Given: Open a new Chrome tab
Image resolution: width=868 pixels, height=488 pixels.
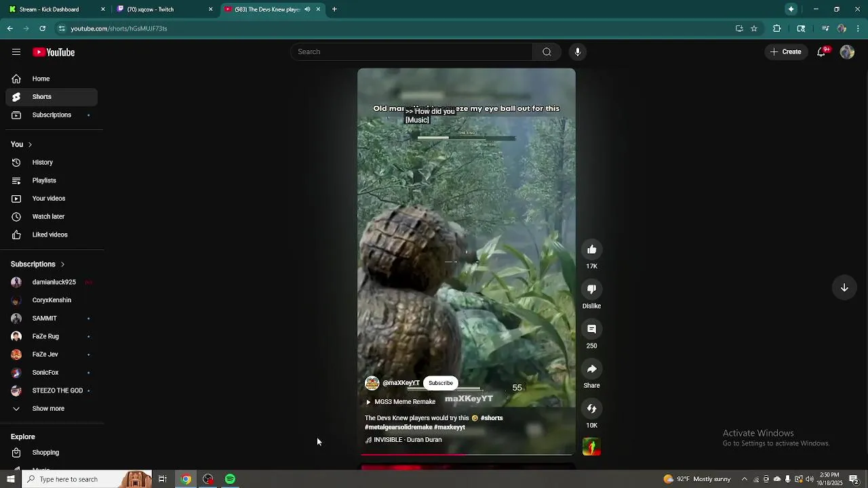Looking at the screenshot, I should (334, 9).
